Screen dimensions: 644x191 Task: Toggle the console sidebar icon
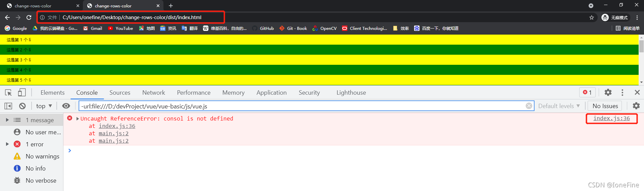click(8, 106)
